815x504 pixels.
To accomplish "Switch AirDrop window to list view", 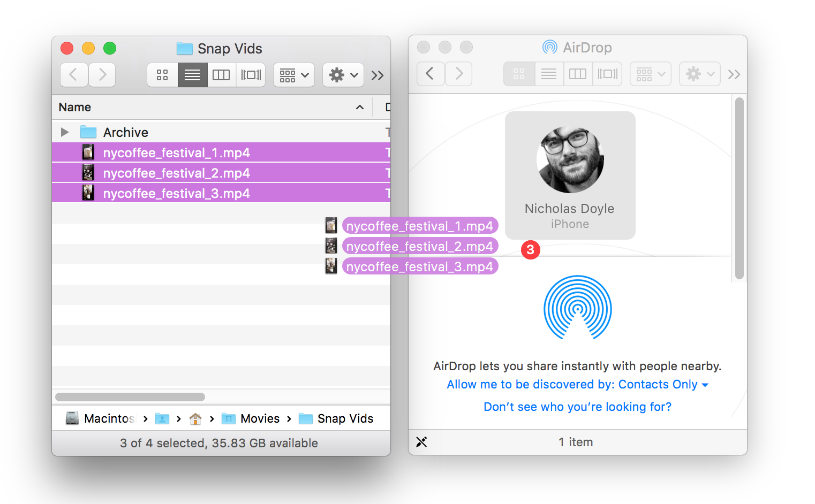I will click(x=549, y=74).
